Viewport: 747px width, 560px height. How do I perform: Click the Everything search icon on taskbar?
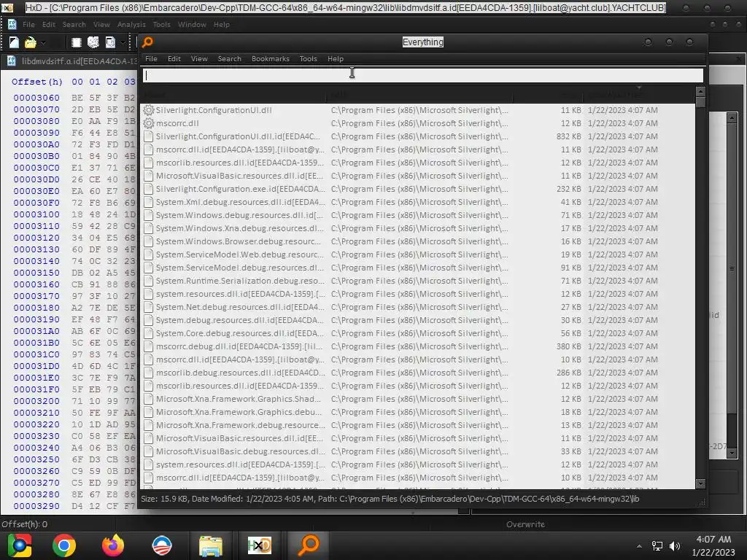(309, 545)
